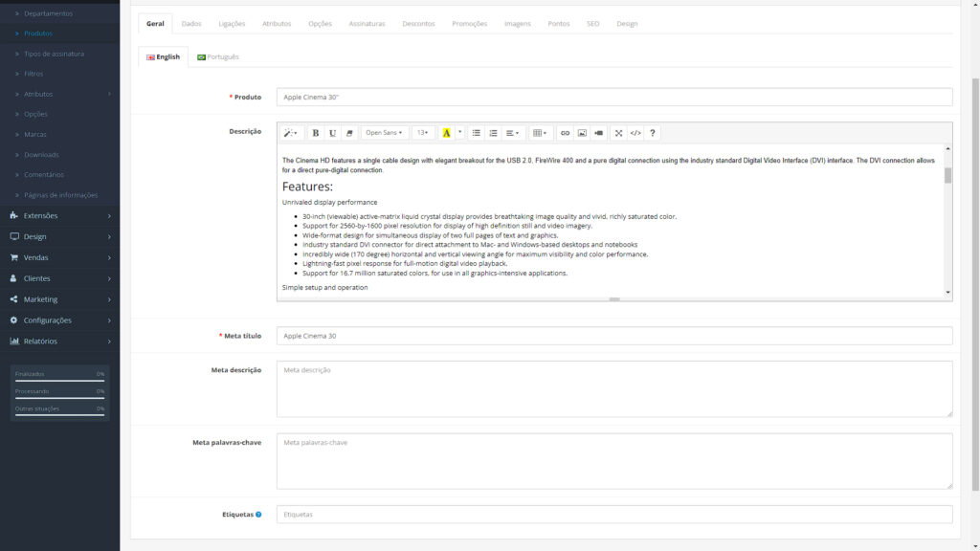
Task: Open the Promoções tab
Action: tap(469, 24)
